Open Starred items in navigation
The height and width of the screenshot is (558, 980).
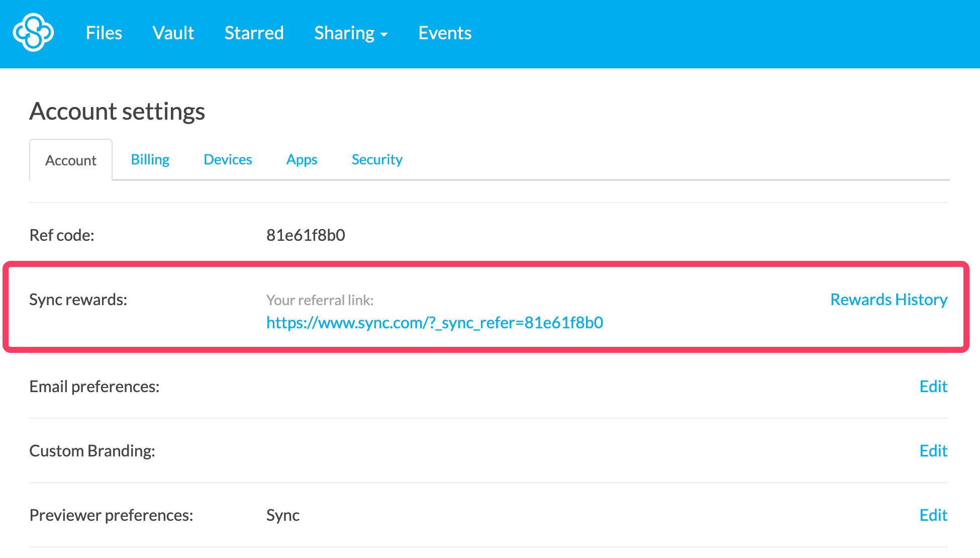click(x=254, y=33)
